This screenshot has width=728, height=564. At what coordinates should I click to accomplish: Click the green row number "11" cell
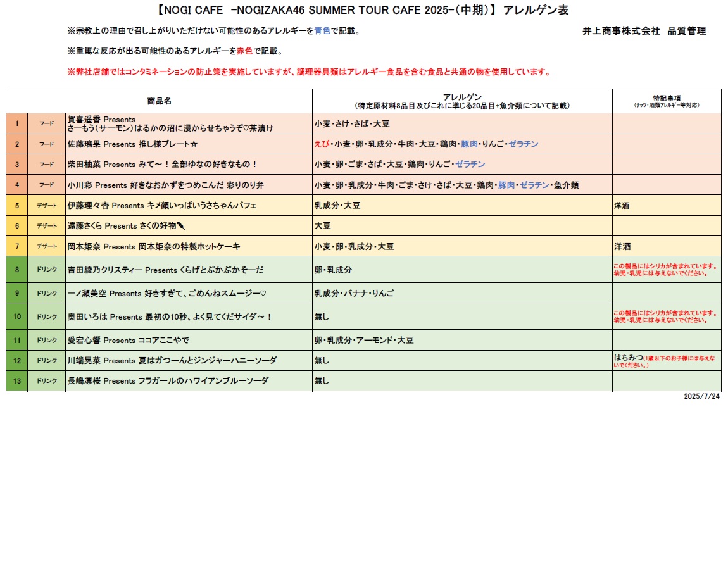(x=16, y=341)
